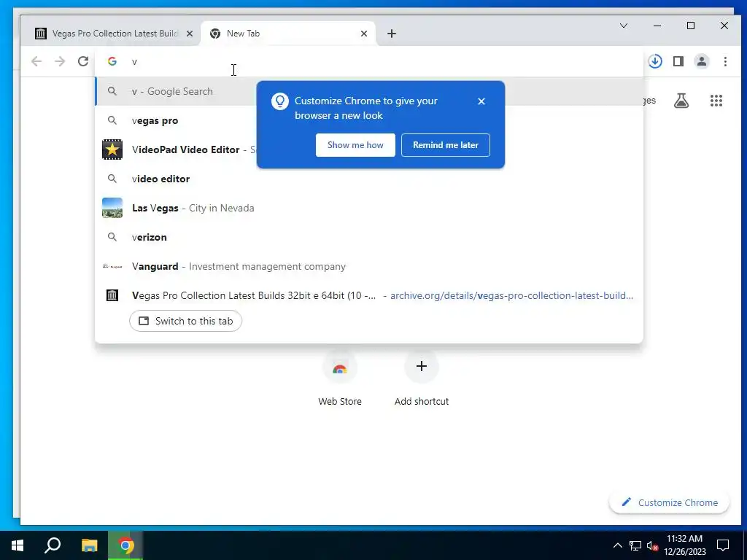Viewport: 747px width, 560px height.
Task: Switch to Vegas Pro Collection Latest Builds tab
Action: (115, 34)
